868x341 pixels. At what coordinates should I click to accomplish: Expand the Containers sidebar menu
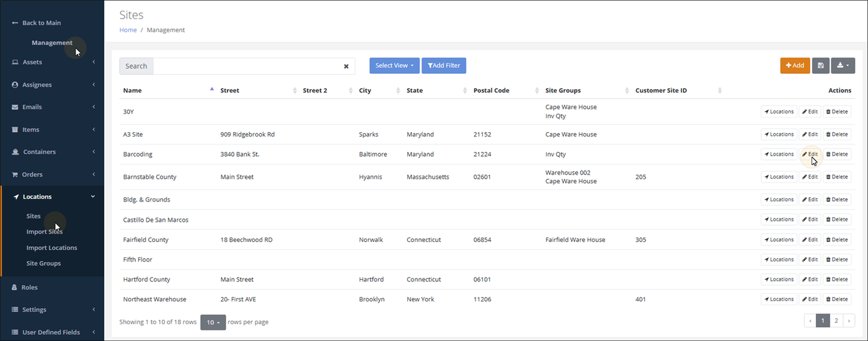click(x=52, y=152)
